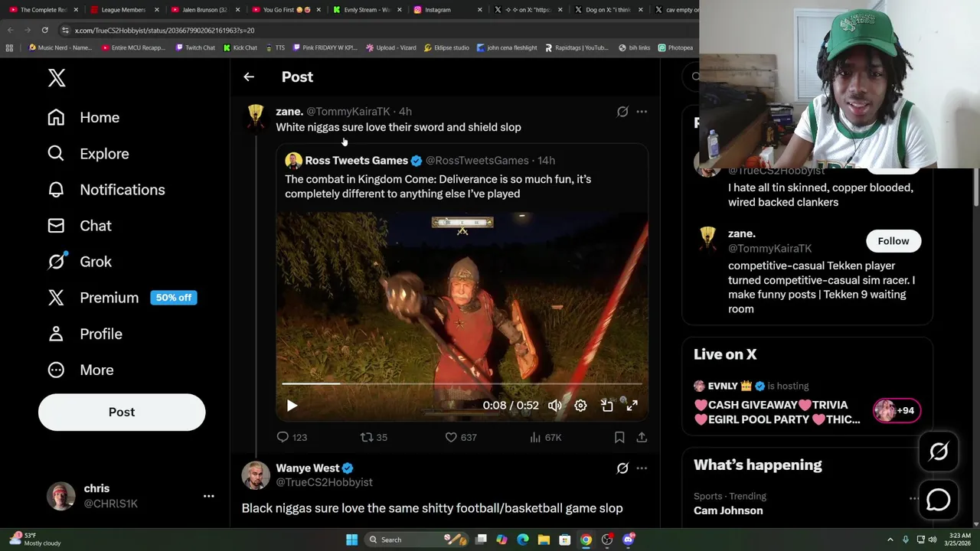This screenshot has width=980, height=551.
Task: Open floating messages chat button
Action: point(939,500)
